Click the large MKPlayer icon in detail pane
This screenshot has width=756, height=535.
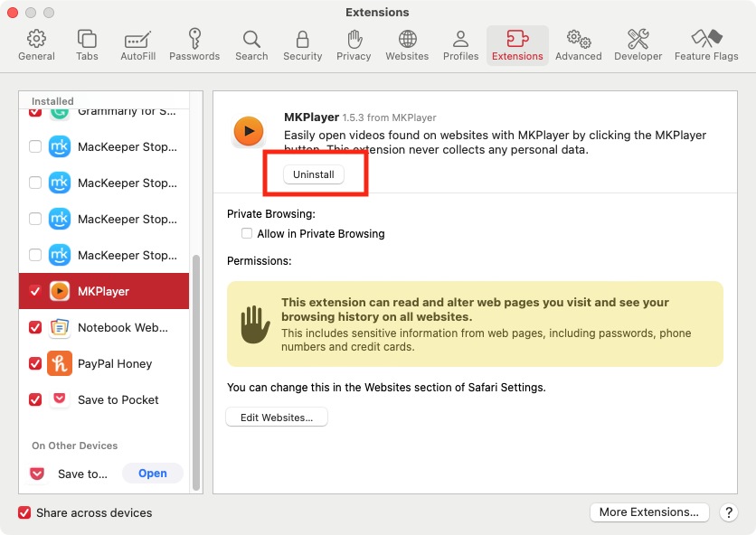click(x=249, y=131)
